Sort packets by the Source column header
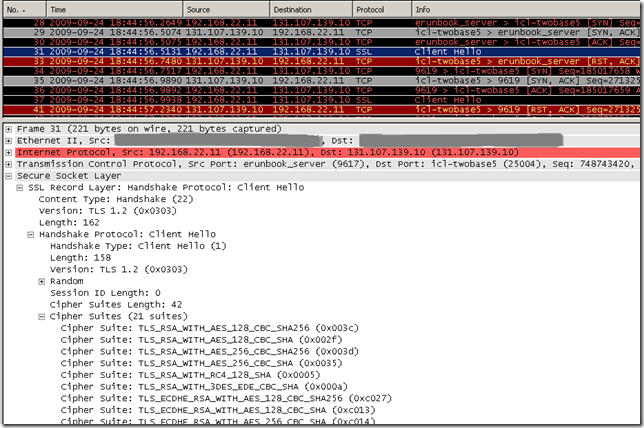 point(226,9)
